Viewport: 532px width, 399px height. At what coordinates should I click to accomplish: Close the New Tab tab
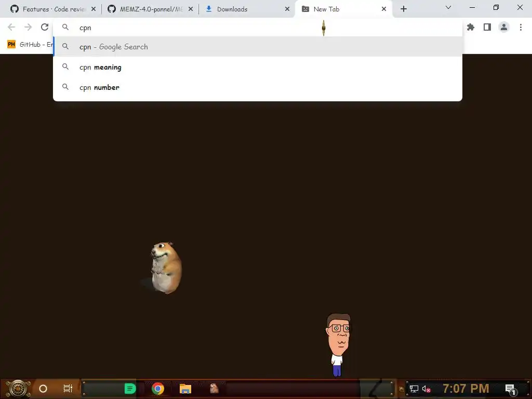tap(384, 9)
